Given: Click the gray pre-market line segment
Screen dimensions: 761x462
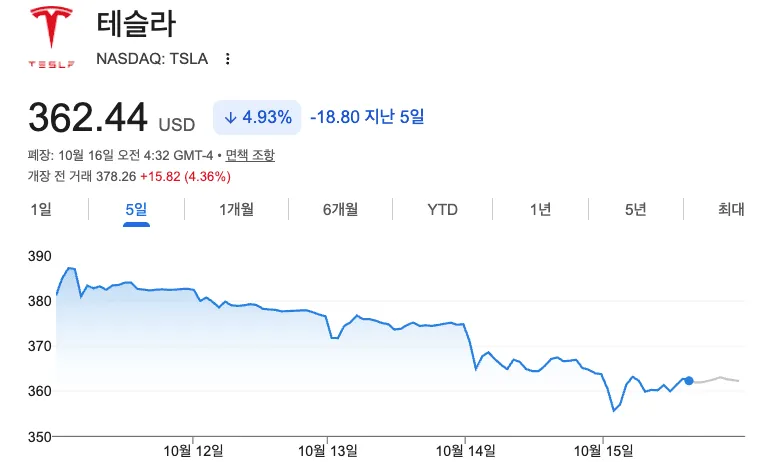Looking at the screenshot, I should pos(716,380).
